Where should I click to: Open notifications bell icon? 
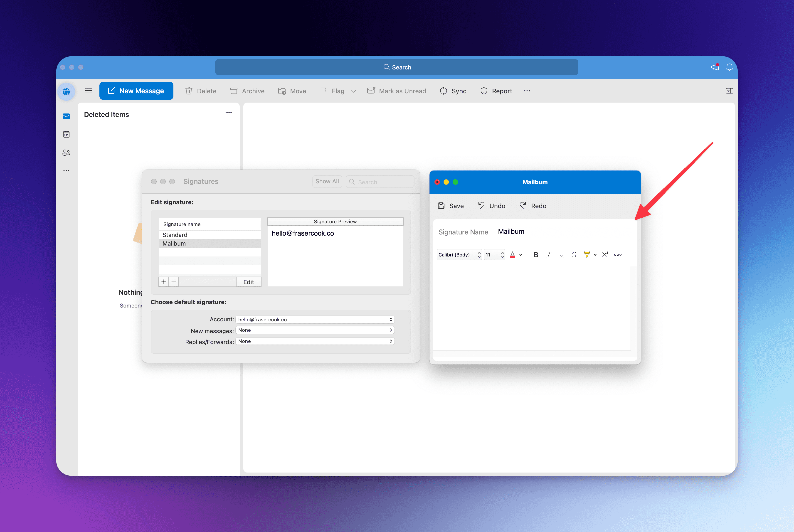(x=729, y=67)
